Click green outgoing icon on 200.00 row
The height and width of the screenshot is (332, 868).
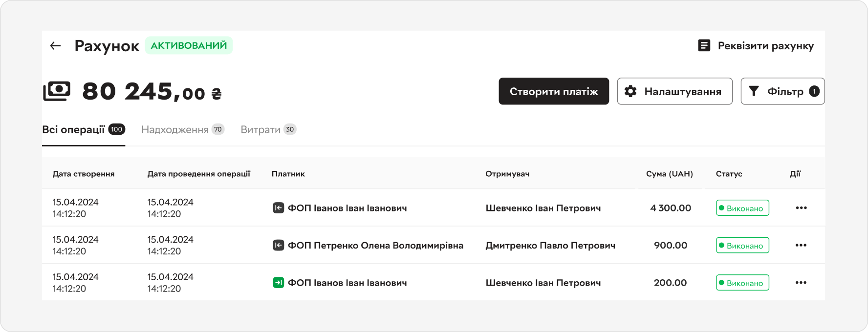[278, 283]
